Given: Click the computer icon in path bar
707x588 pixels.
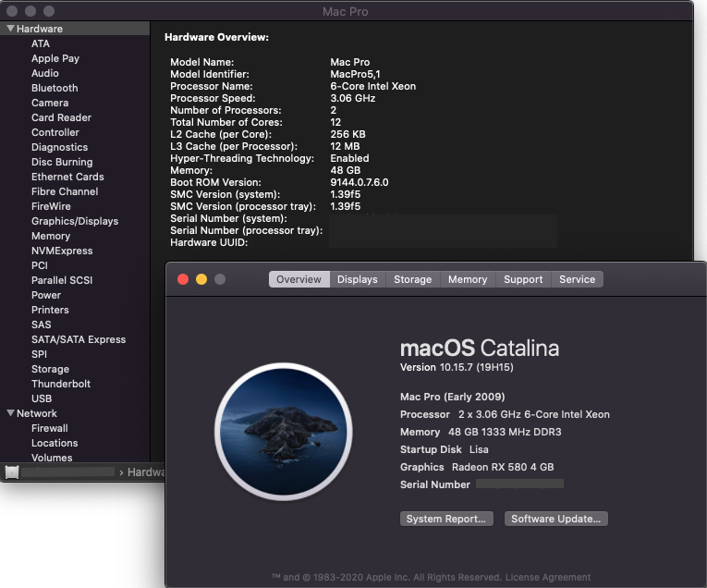Looking at the screenshot, I should tap(12, 472).
